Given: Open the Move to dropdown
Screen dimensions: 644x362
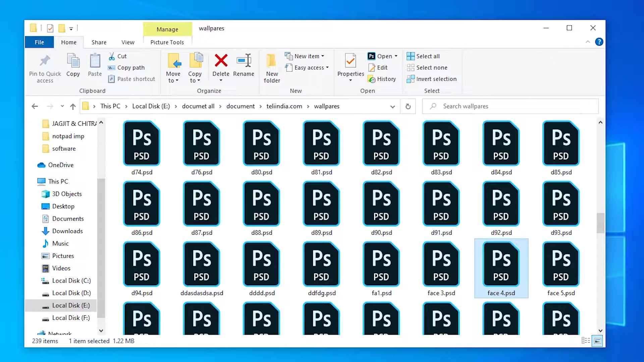Looking at the screenshot, I should click(173, 77).
